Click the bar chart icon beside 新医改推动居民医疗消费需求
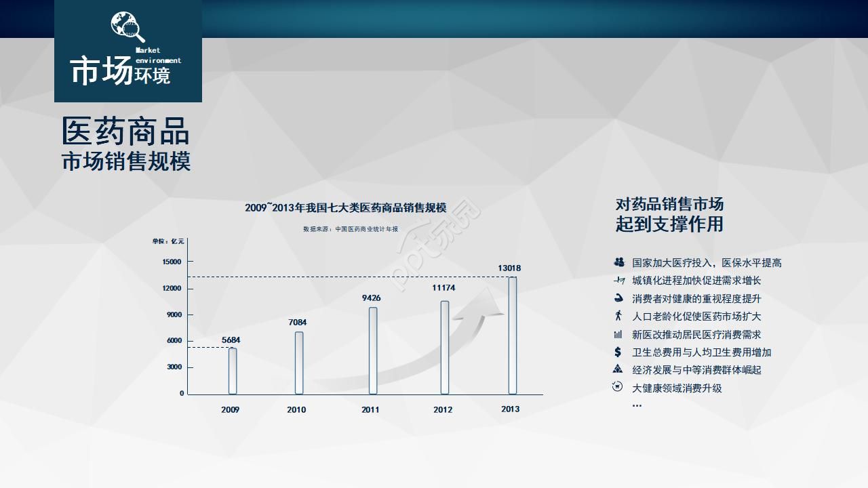Screen dimensions: 868x488 click(618, 334)
